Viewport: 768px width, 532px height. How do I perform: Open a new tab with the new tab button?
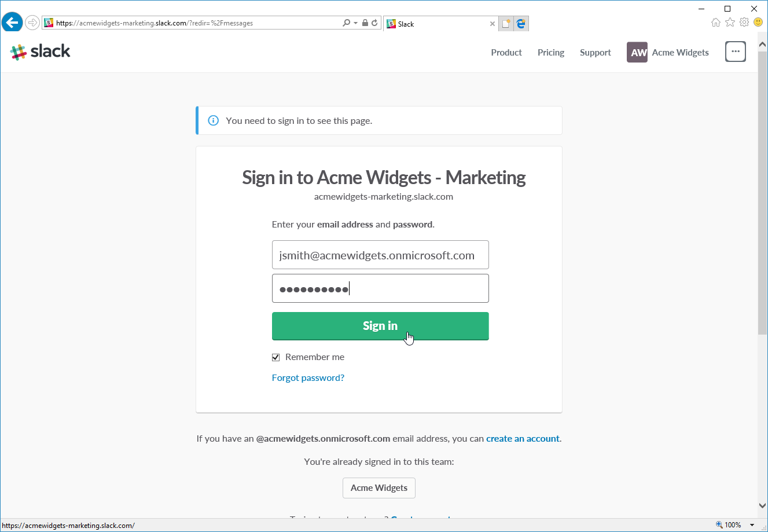506,24
